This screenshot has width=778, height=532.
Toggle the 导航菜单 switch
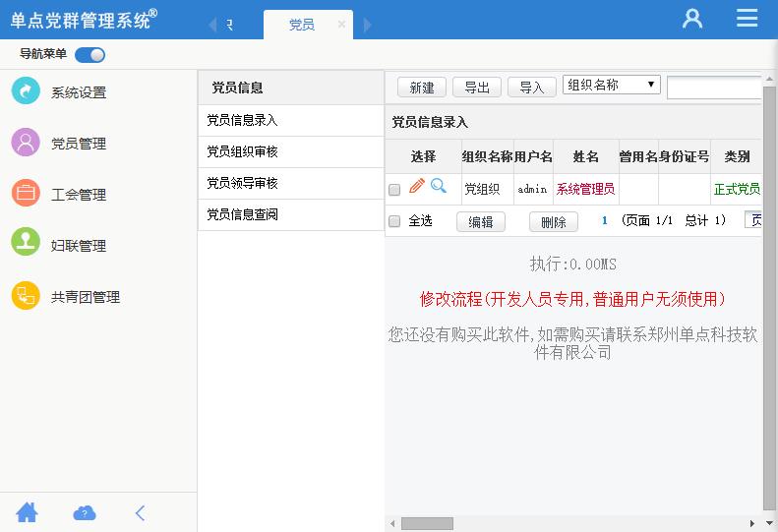click(90, 55)
